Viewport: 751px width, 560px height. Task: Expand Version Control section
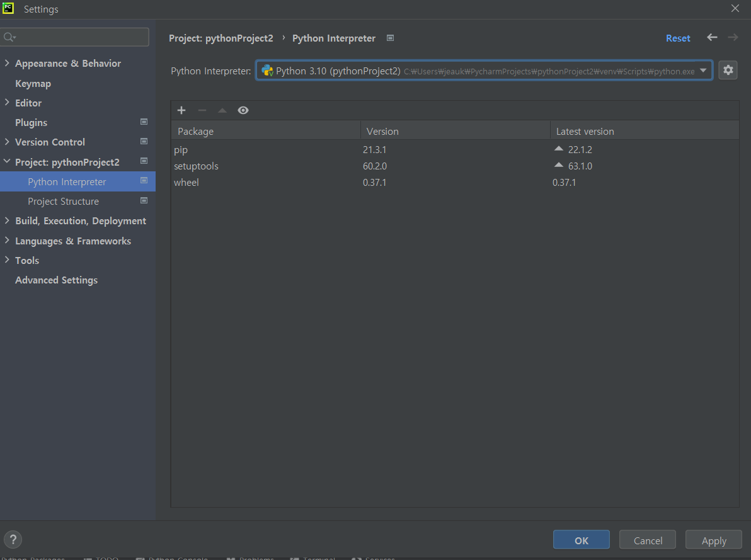coord(7,142)
